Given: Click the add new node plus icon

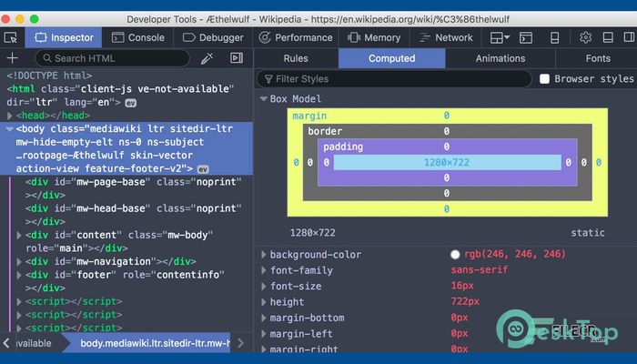Looking at the screenshot, I should click(12, 58).
